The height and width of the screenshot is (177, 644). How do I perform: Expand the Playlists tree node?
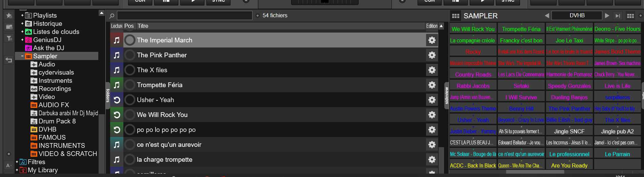[22, 15]
